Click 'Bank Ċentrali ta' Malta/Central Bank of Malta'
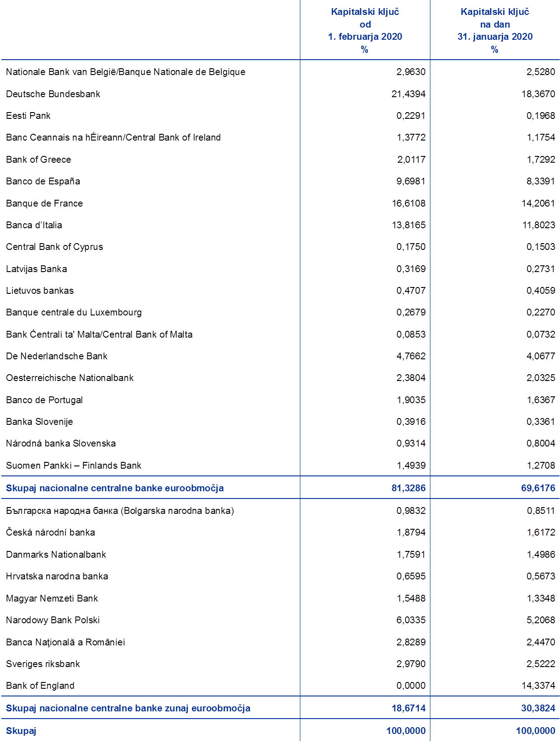Viewport: 560px width, 743px height. pos(99,334)
